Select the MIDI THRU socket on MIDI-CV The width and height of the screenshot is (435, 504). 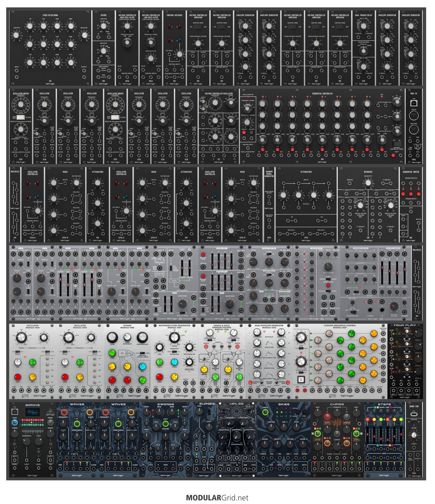[413, 129]
